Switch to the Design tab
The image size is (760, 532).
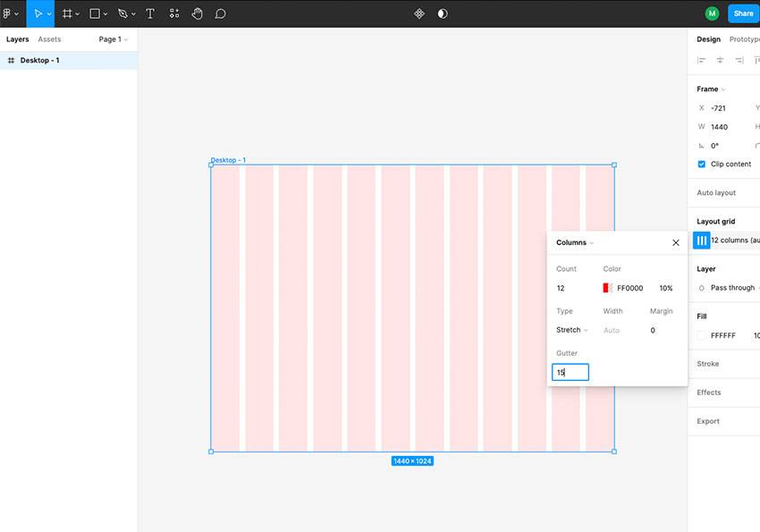(x=708, y=39)
